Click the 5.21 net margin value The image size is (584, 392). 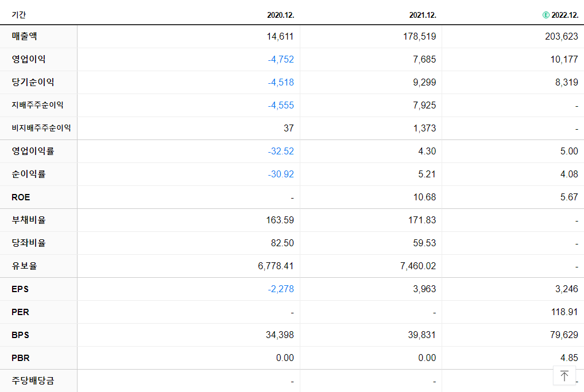(x=427, y=174)
